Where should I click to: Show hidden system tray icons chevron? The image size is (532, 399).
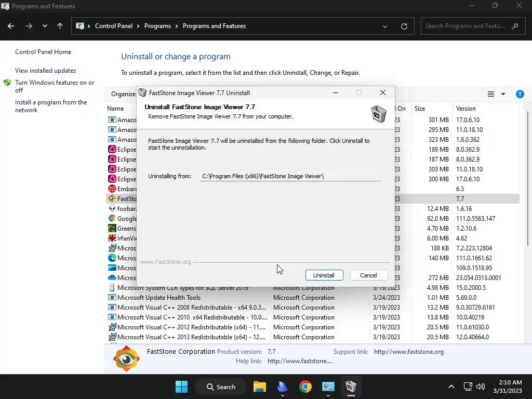(451, 387)
